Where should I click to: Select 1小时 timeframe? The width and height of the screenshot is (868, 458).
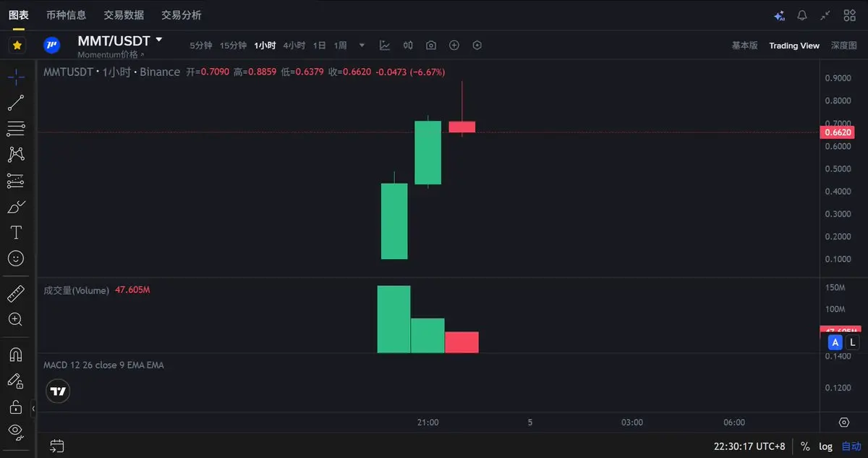[x=265, y=46]
